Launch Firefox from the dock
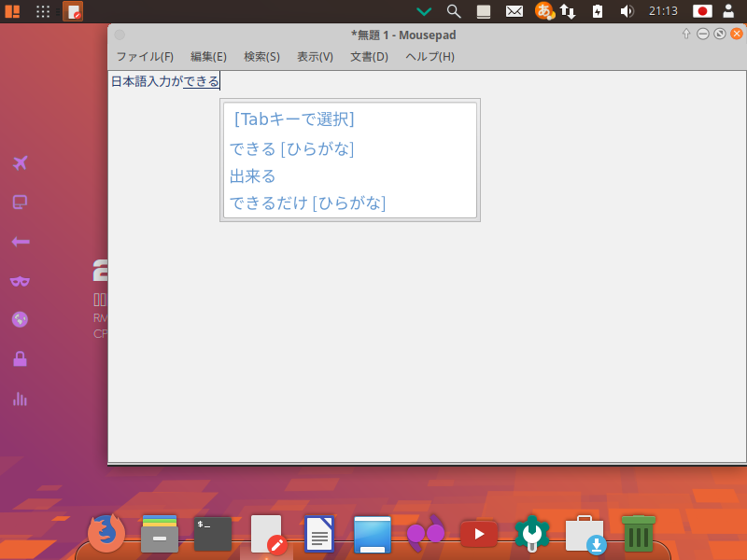Screen dimensions: 747x560 tap(106, 534)
